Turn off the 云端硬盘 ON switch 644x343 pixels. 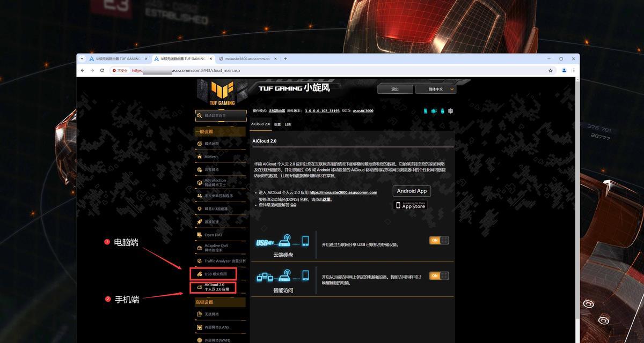[439, 240]
